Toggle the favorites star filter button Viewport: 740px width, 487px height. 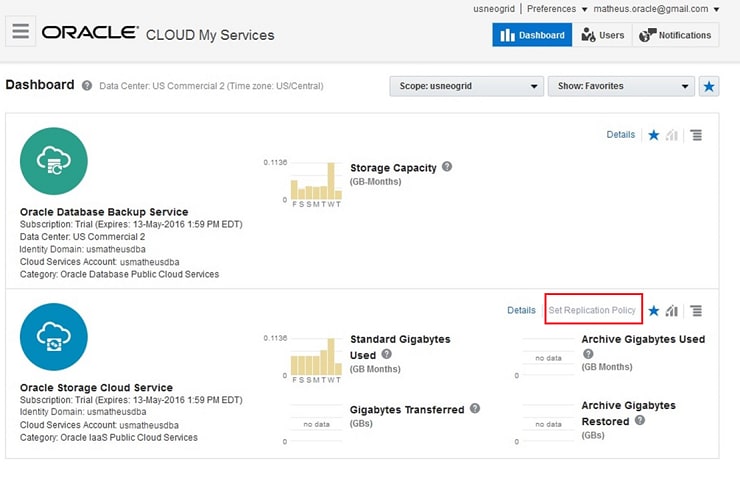(708, 86)
